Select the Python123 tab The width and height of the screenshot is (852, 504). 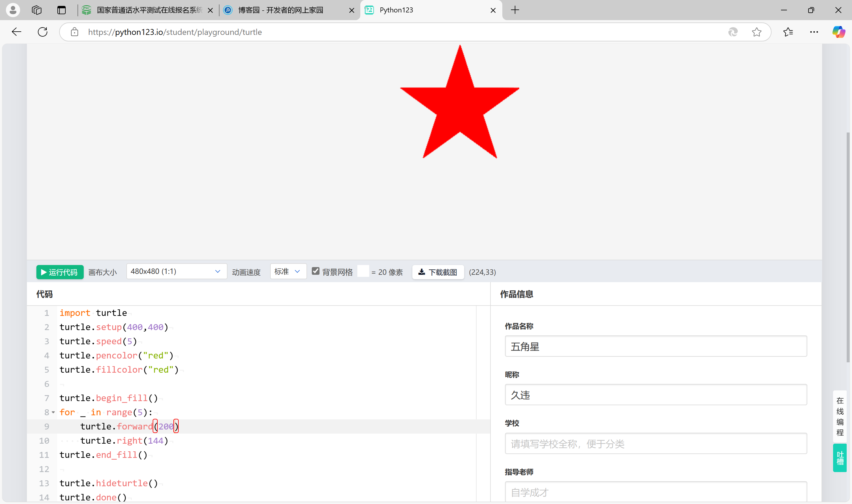(x=430, y=10)
